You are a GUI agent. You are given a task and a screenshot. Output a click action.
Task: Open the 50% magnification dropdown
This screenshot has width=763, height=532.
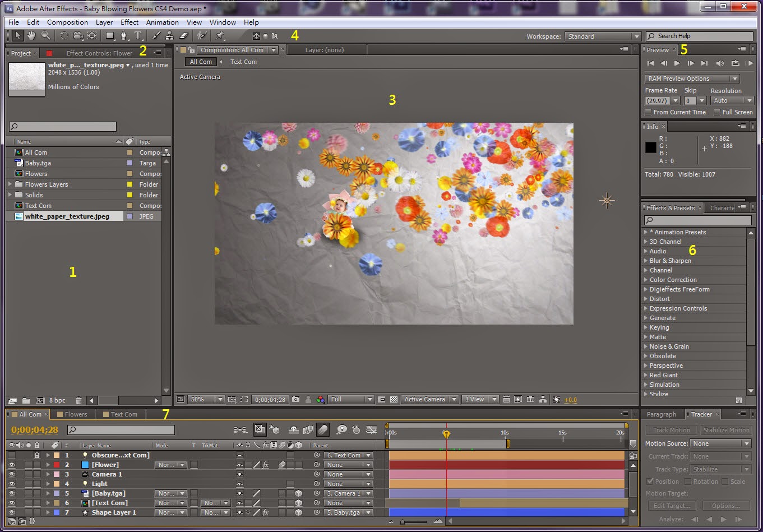click(x=206, y=399)
